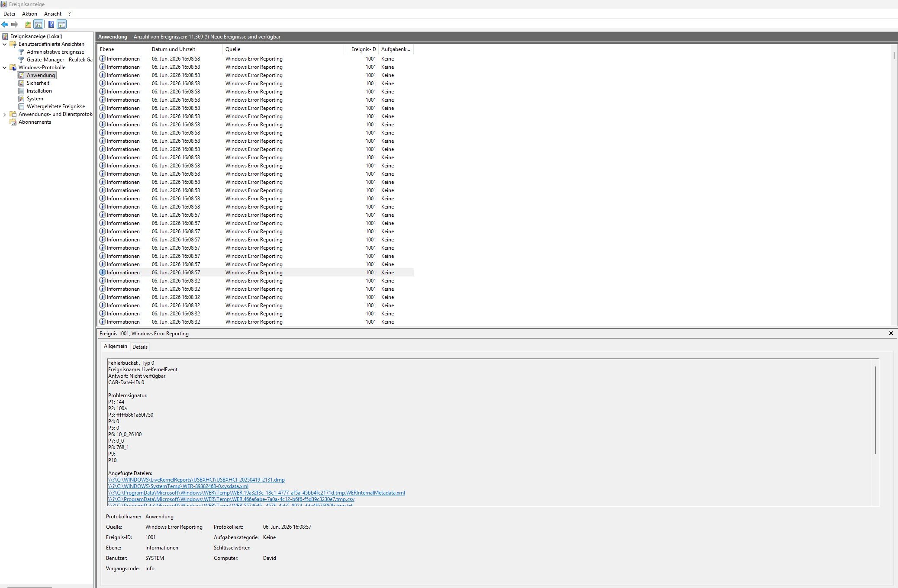Click the log icon beside Installation
Image resolution: width=898 pixels, height=588 pixels.
21,91
